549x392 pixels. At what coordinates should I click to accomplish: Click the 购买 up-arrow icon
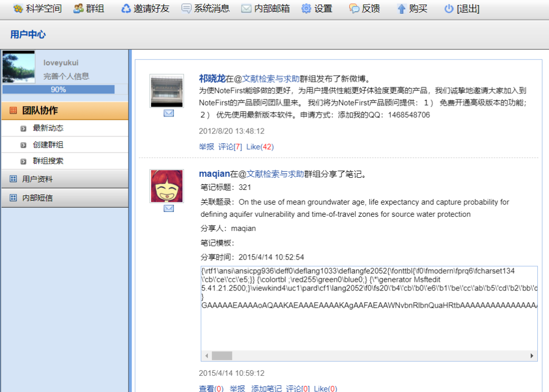tap(402, 9)
